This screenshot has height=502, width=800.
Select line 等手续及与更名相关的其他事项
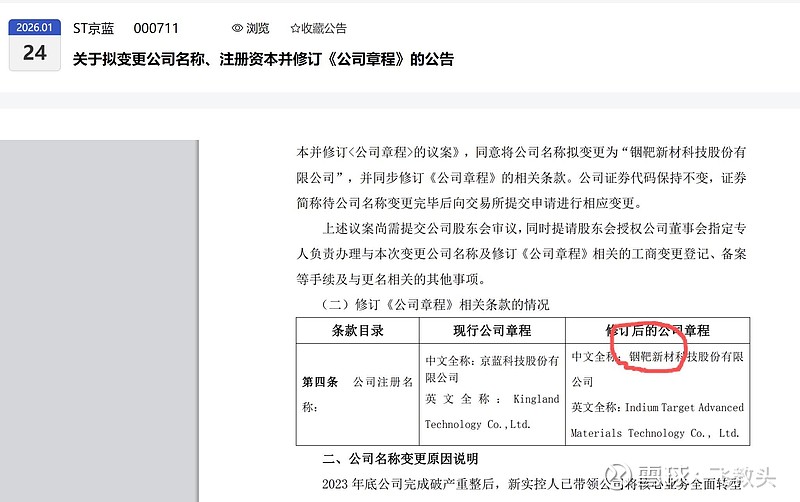[x=391, y=279]
